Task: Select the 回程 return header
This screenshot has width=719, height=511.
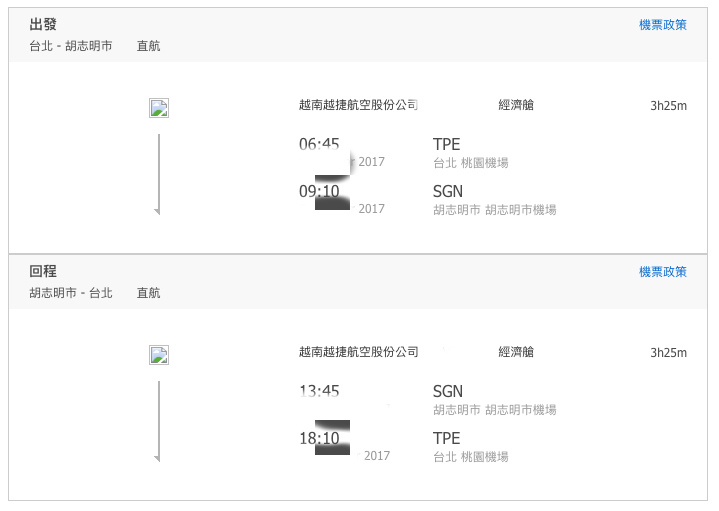Action: [x=43, y=271]
